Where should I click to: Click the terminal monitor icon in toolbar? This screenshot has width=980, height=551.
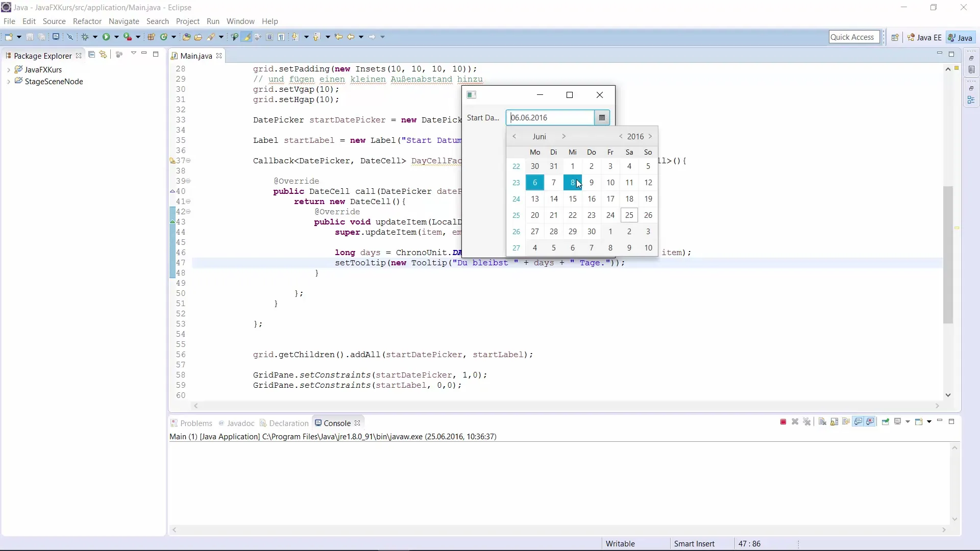[56, 37]
